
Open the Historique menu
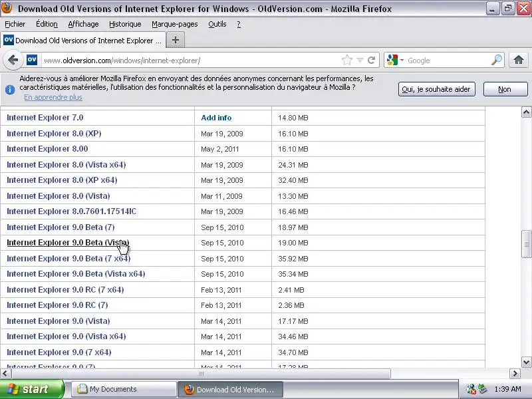(125, 24)
